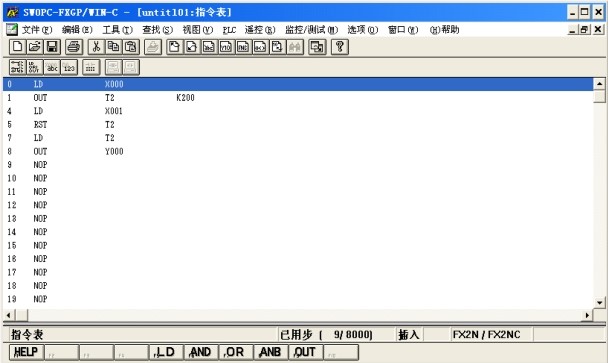
Task: Click the vertical scrollbar down arrow
Action: pos(599,302)
